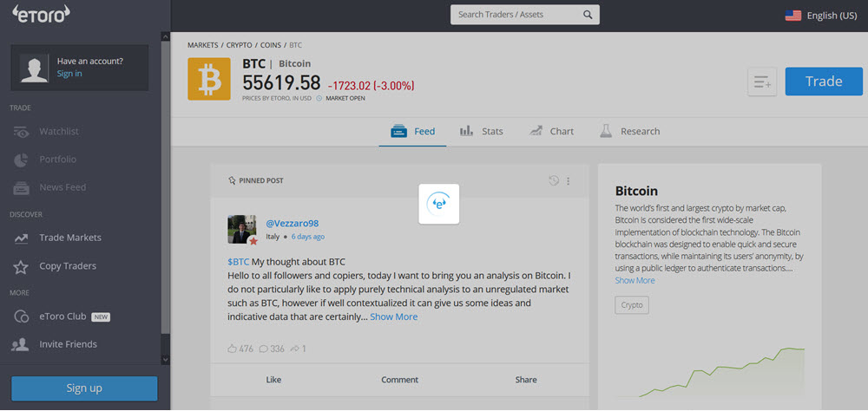
Task: Click the $BTC cashtag link
Action: (x=238, y=262)
